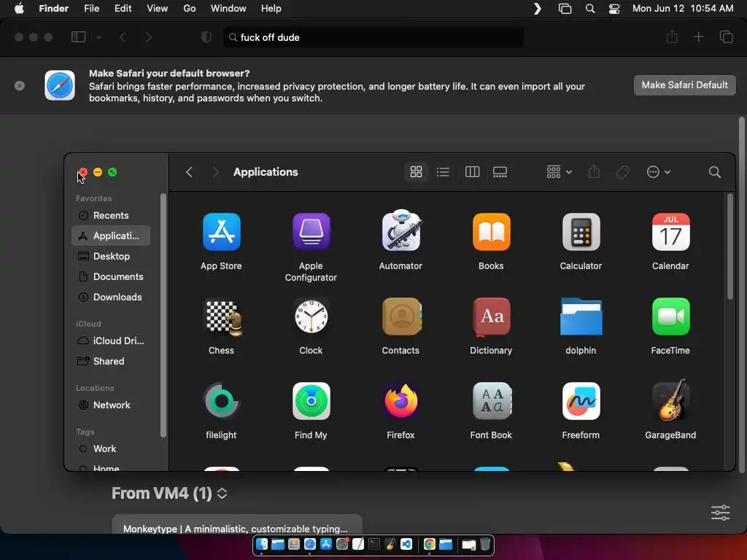Select the Firefox app icon

[400, 401]
